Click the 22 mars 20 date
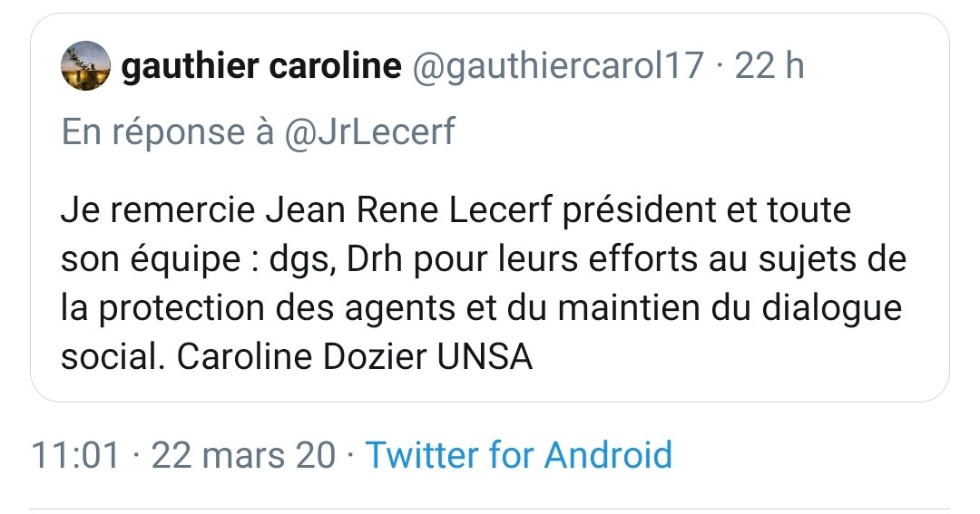980x514 pixels. pyautogui.click(x=243, y=455)
